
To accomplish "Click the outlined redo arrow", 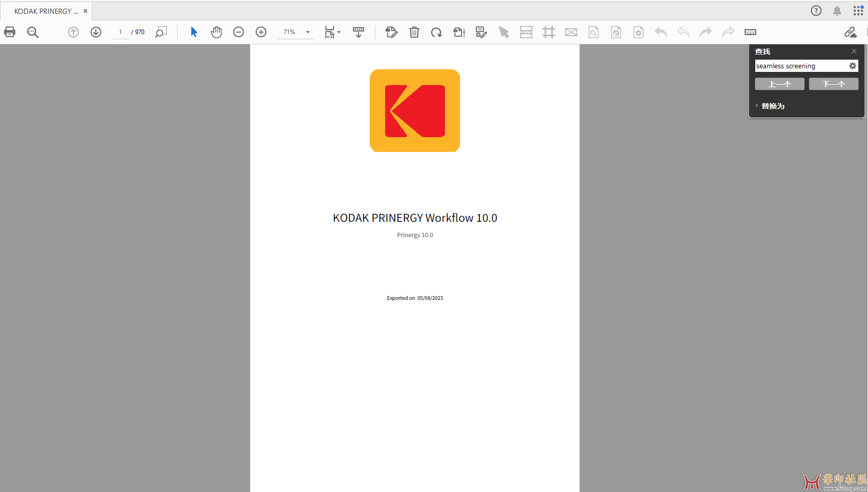I will coord(728,32).
